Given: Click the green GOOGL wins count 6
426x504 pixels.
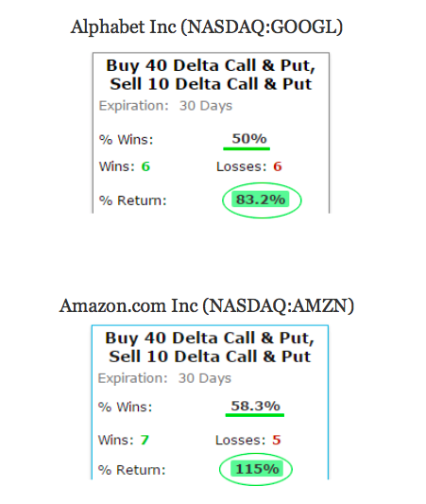Looking at the screenshot, I should tap(145, 166).
